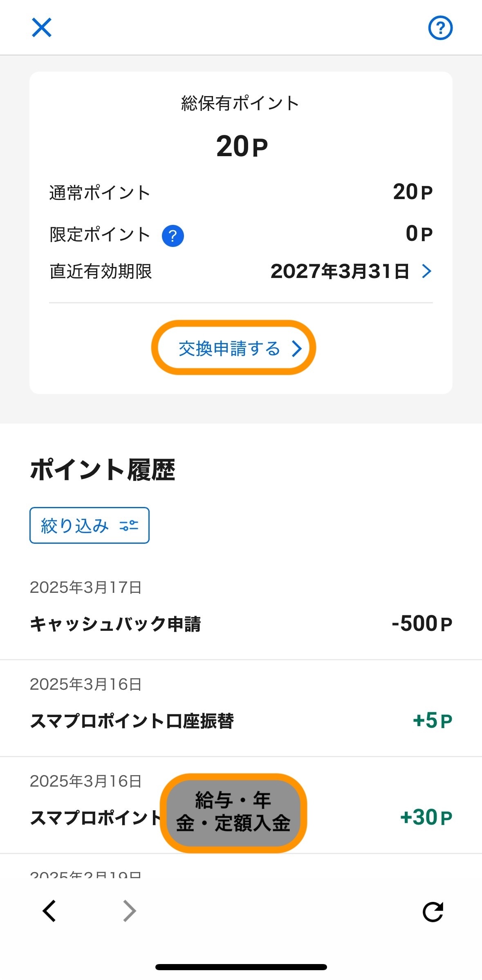482x980 pixels.
Task: Tap the -500P amount on March 17
Action: pyautogui.click(x=421, y=624)
